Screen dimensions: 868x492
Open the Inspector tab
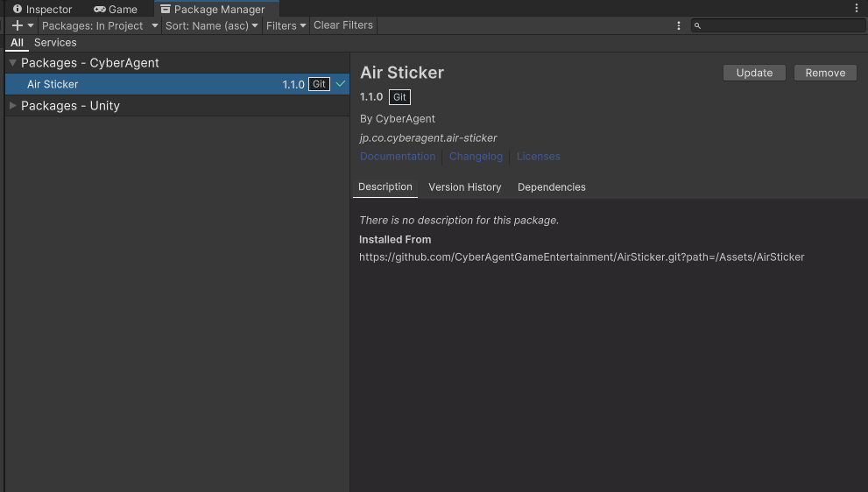tap(43, 9)
